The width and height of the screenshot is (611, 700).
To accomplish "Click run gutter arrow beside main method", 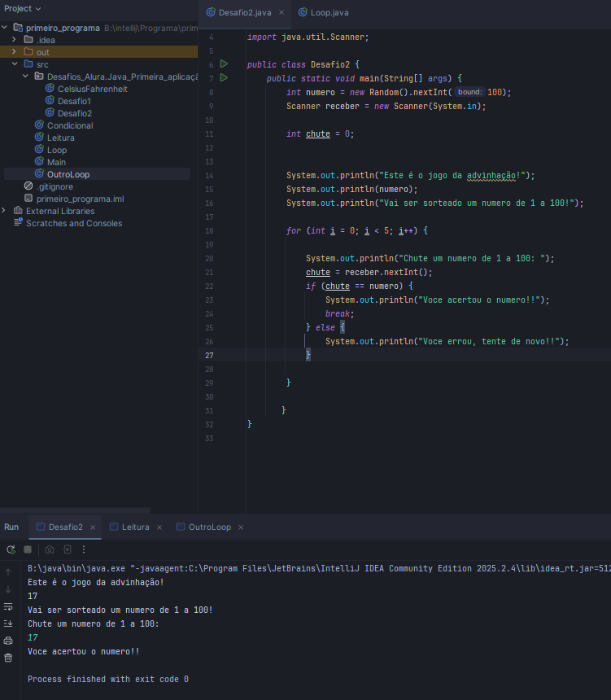I will [x=224, y=78].
